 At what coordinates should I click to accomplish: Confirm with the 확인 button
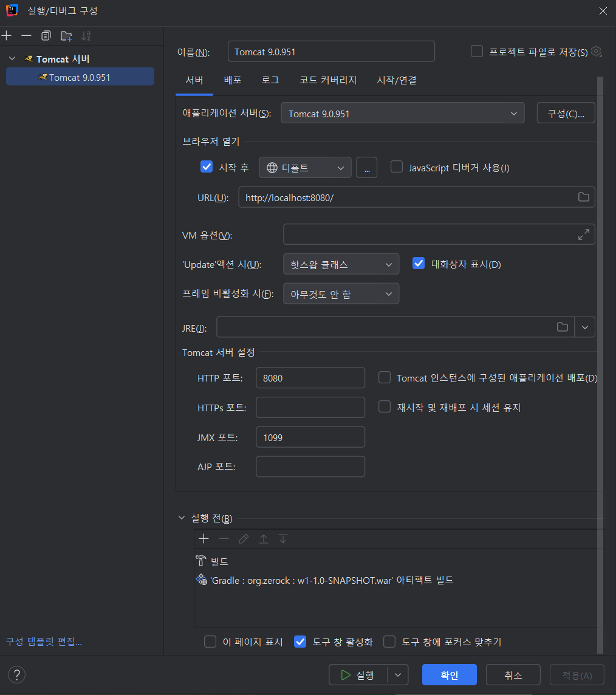(450, 675)
